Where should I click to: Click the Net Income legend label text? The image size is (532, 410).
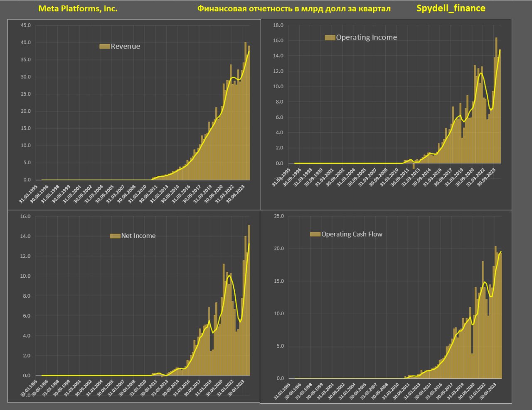coord(138,236)
